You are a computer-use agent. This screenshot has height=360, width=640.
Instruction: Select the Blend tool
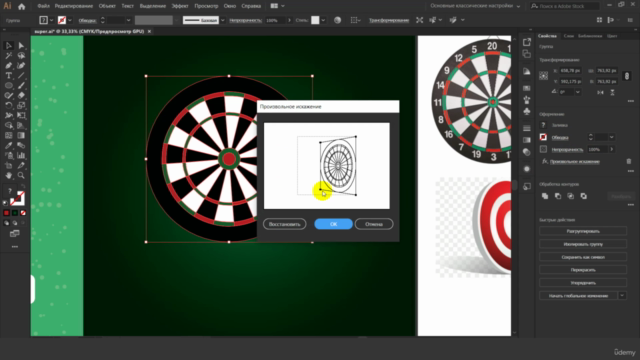click(21, 145)
